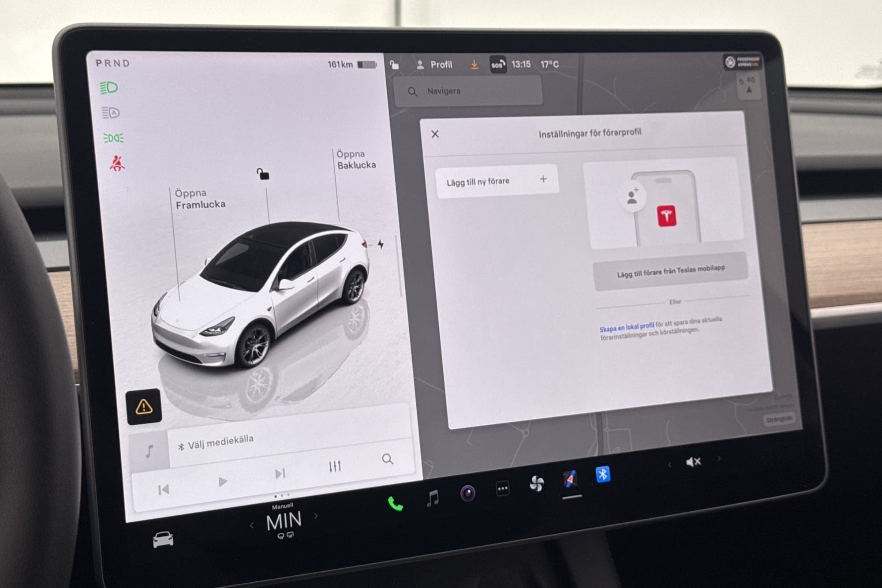Open the fan climate app
Screen dimensions: 882x588
pos(536,484)
